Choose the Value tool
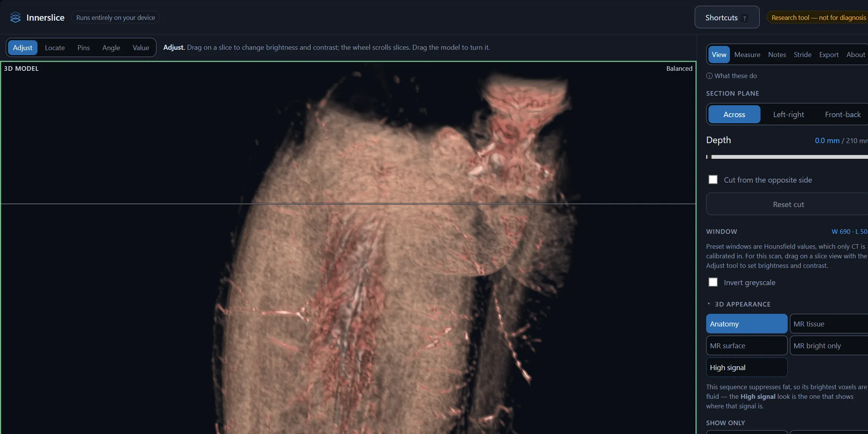Image resolution: width=868 pixels, height=434 pixels. tap(141, 47)
